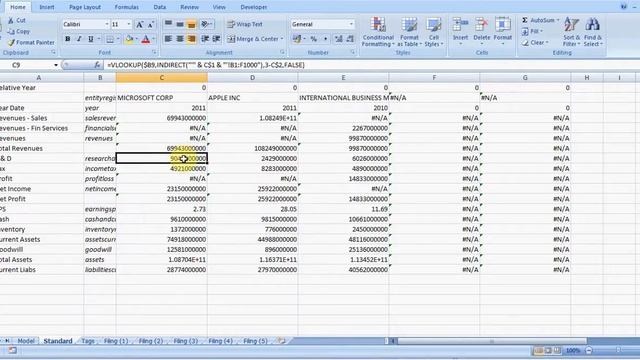The width and height of the screenshot is (640, 360).
Task: Toggle center horizontal alignment
Action: pos(180,39)
